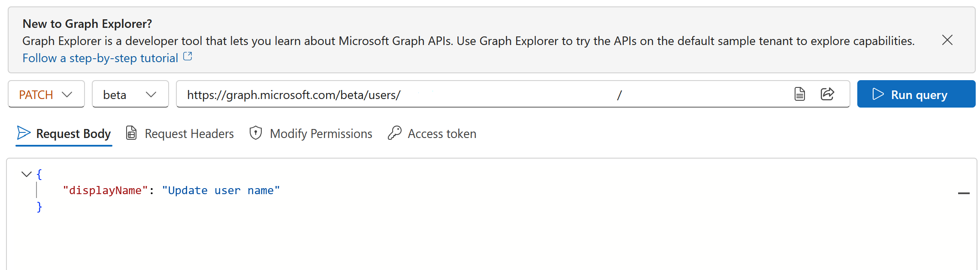980x270 pixels.
Task: Select the Request Body tab
Action: click(73, 134)
